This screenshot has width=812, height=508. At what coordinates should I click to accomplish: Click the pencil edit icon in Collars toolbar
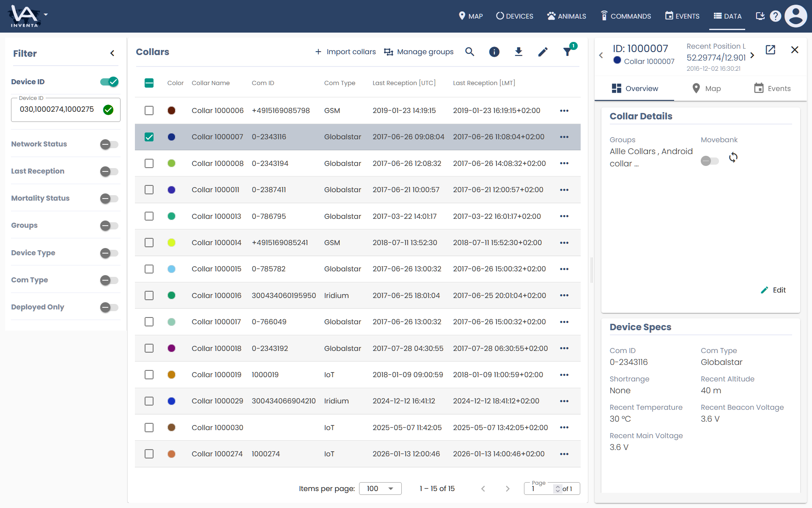[x=543, y=52]
